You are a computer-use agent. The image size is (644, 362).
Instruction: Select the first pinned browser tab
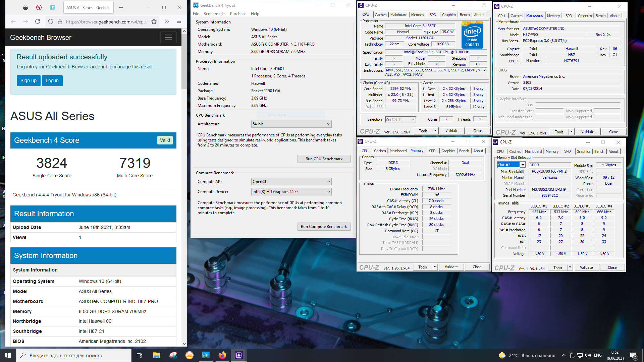point(25,7)
